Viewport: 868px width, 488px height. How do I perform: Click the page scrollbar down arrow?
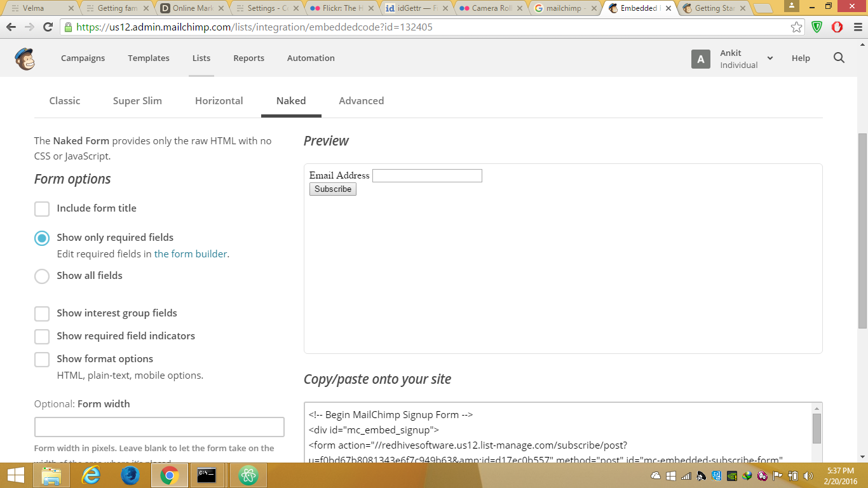click(862, 456)
